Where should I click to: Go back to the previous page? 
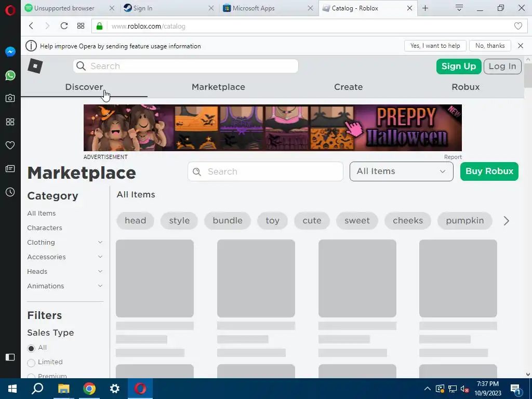coord(31,26)
